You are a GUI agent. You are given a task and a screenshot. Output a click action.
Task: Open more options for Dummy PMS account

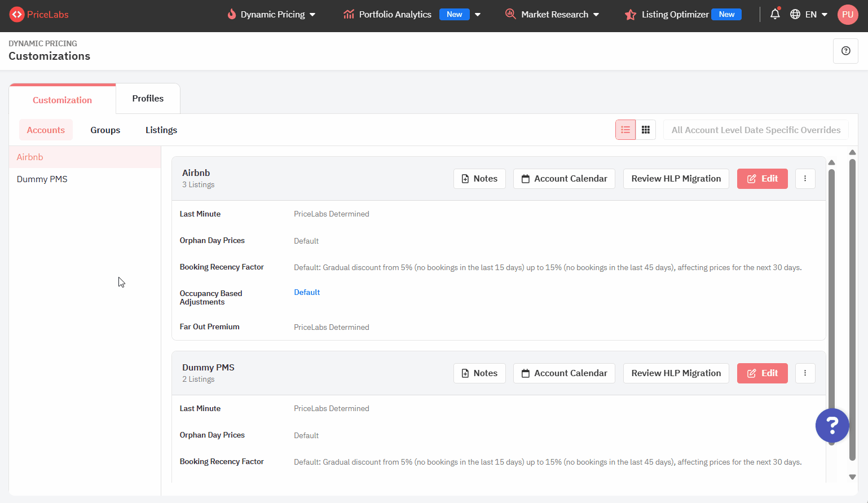[805, 373]
